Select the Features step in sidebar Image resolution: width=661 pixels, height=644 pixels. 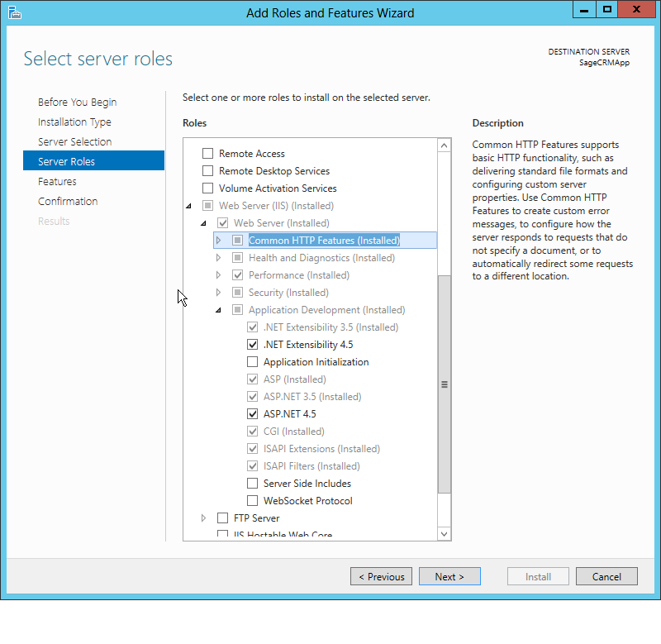point(57,181)
